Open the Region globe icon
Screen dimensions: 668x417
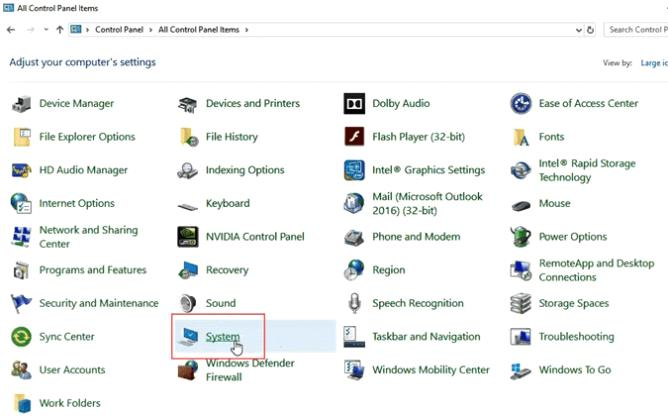[x=354, y=270]
